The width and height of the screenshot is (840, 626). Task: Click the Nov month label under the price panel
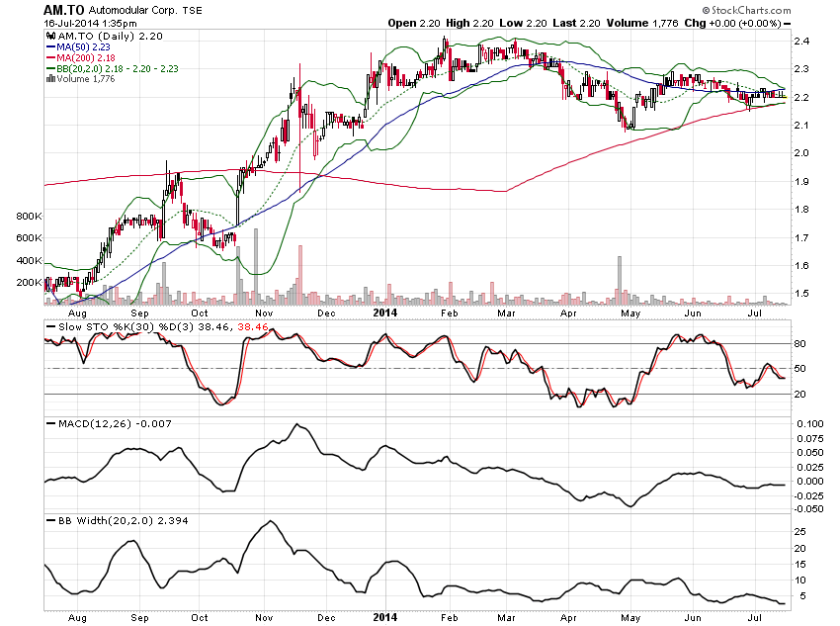click(264, 313)
